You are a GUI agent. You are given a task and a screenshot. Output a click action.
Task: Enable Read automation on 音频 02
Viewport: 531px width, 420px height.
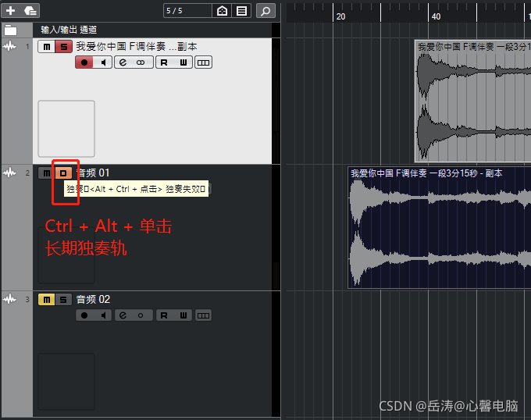point(164,315)
